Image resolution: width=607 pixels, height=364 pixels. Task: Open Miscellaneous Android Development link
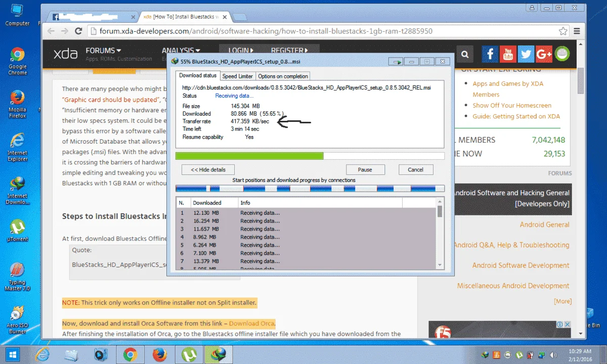[x=513, y=286]
